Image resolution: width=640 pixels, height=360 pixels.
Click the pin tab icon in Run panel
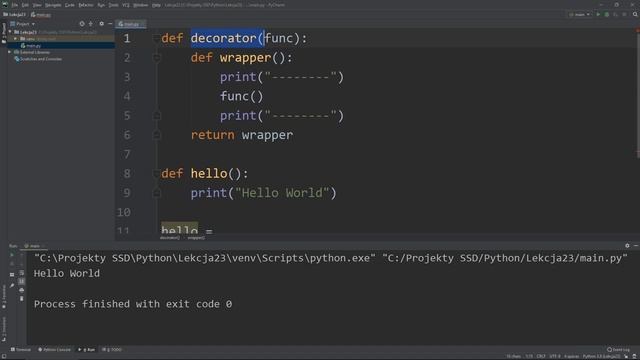12,286
